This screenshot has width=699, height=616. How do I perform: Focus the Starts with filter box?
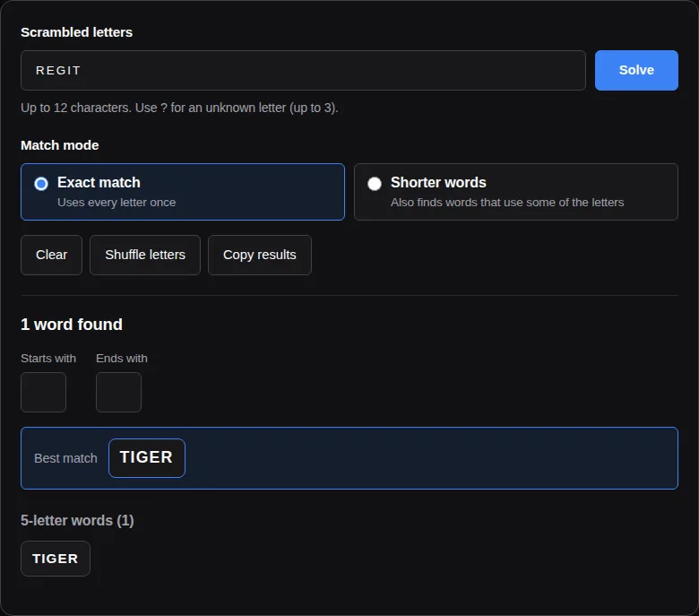tap(43, 392)
